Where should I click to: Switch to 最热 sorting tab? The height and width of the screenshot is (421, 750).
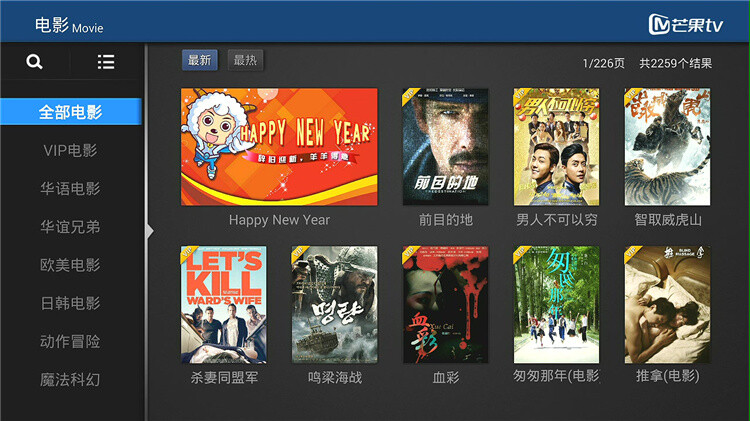click(x=245, y=60)
